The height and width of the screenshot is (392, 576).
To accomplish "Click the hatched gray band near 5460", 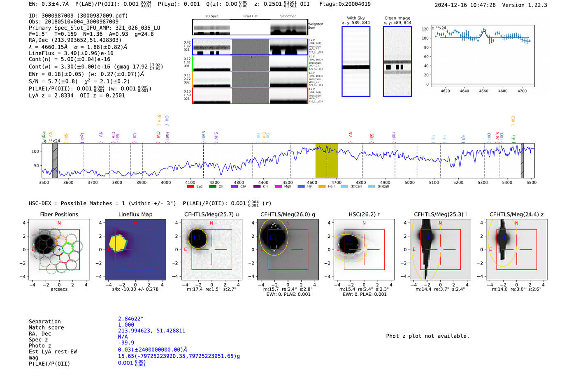I will click(522, 160).
